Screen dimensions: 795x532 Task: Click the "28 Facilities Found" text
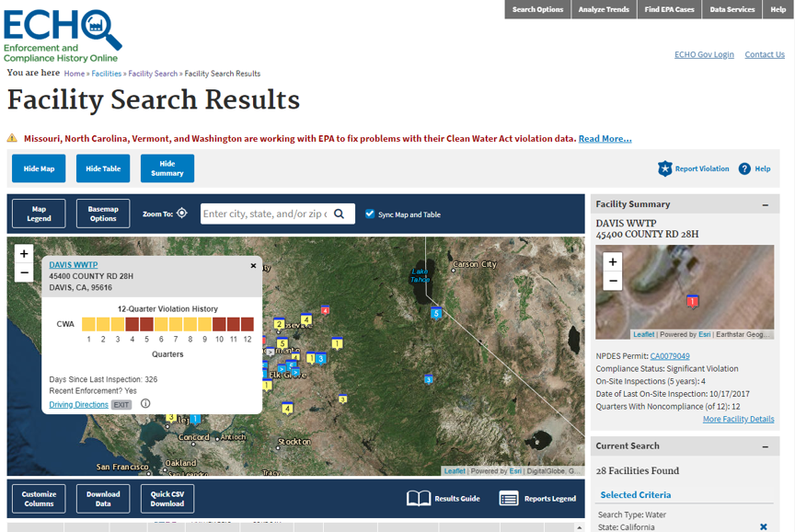(x=638, y=470)
